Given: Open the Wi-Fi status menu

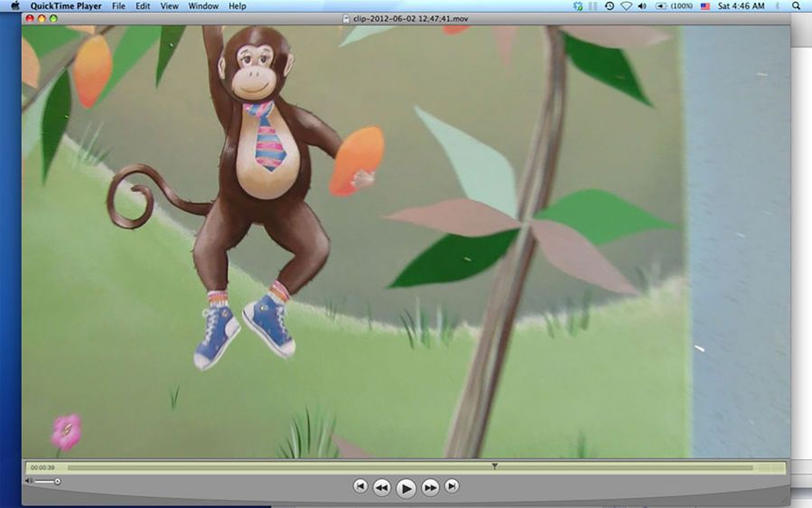Looking at the screenshot, I should 625,6.
